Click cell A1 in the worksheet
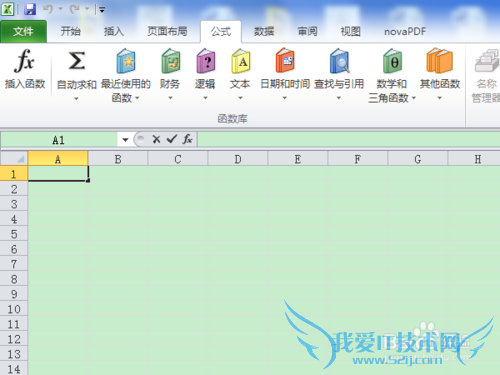This screenshot has height=375, width=500. (x=58, y=174)
